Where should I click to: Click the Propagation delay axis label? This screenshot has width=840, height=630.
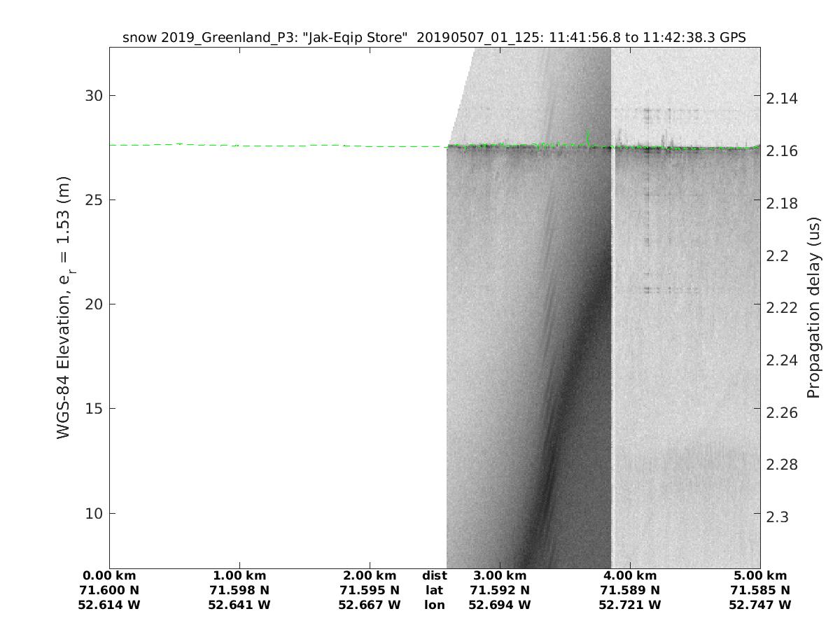[x=813, y=307]
